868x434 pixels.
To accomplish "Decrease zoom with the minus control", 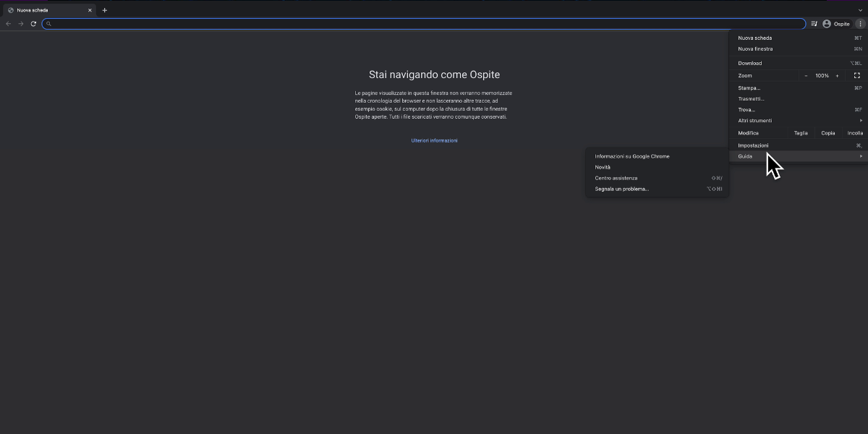I will 806,75.
